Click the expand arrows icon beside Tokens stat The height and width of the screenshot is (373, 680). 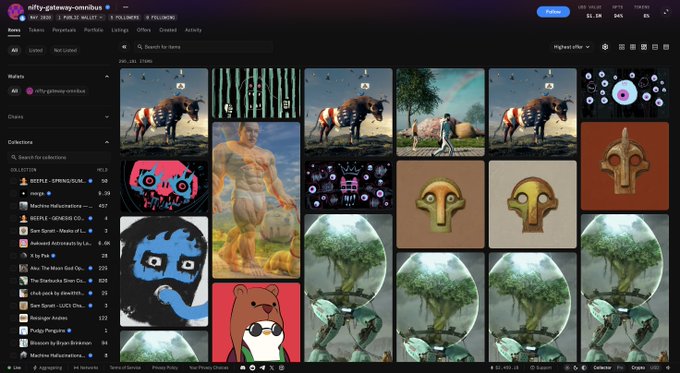tap(666, 12)
